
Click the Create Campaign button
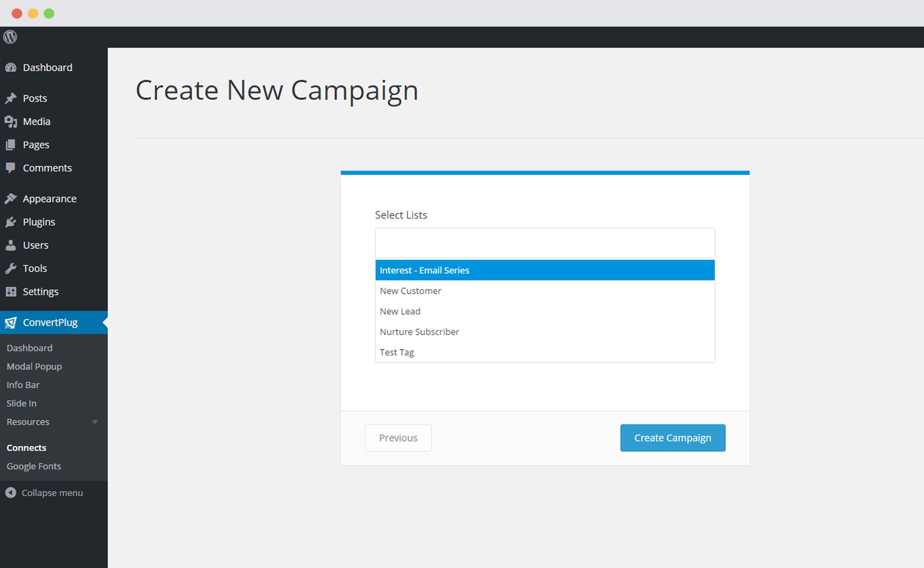click(x=673, y=438)
